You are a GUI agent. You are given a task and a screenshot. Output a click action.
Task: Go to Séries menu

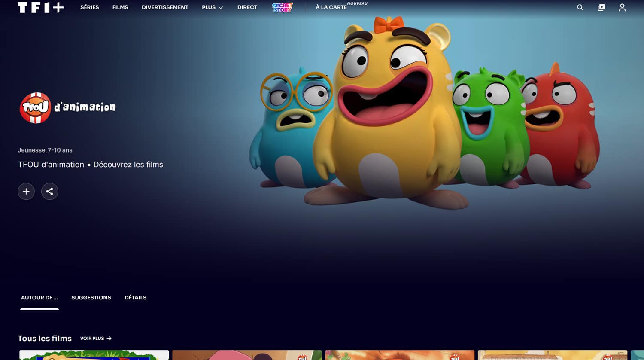90,7
